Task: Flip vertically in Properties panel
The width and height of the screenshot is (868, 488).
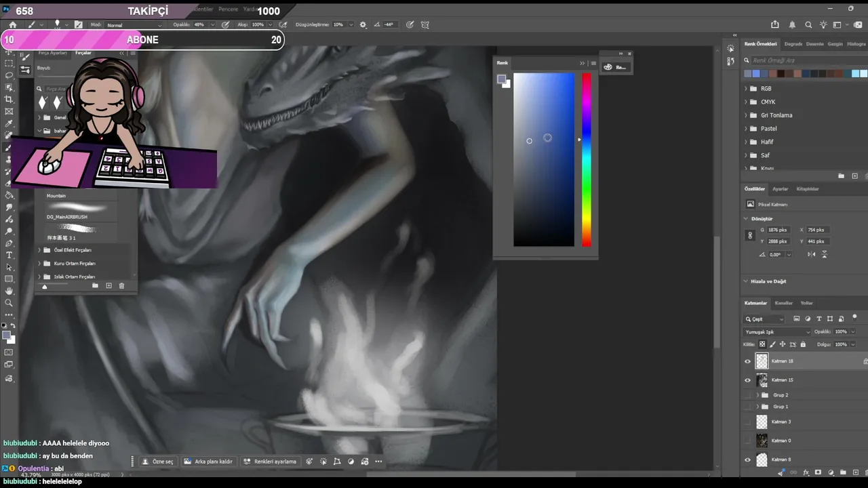Action: [x=825, y=254]
